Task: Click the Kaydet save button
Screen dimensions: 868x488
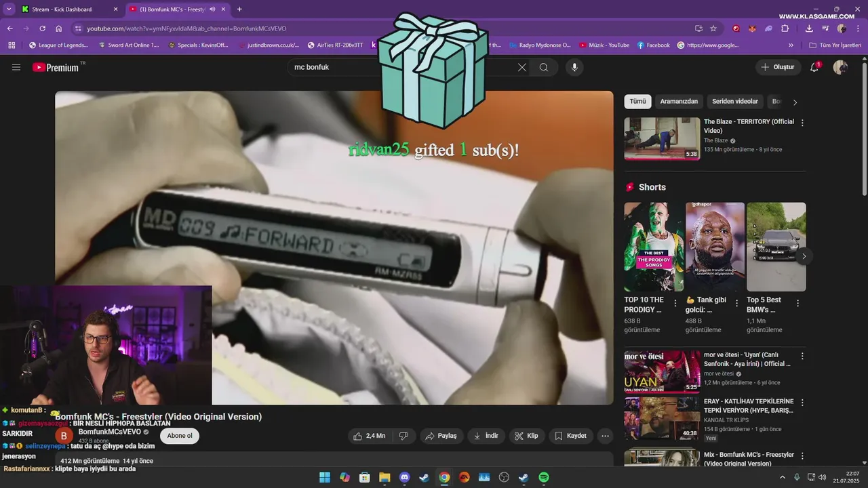Action: (x=571, y=436)
